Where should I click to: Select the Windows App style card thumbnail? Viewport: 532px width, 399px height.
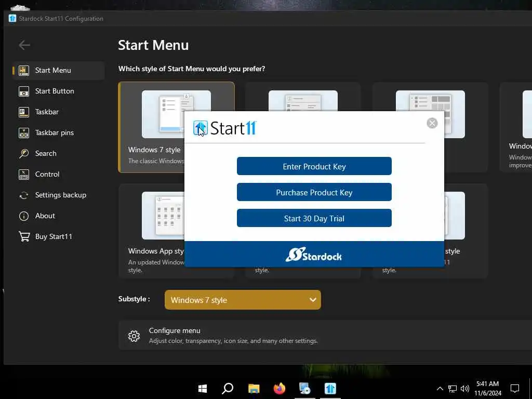(x=163, y=216)
